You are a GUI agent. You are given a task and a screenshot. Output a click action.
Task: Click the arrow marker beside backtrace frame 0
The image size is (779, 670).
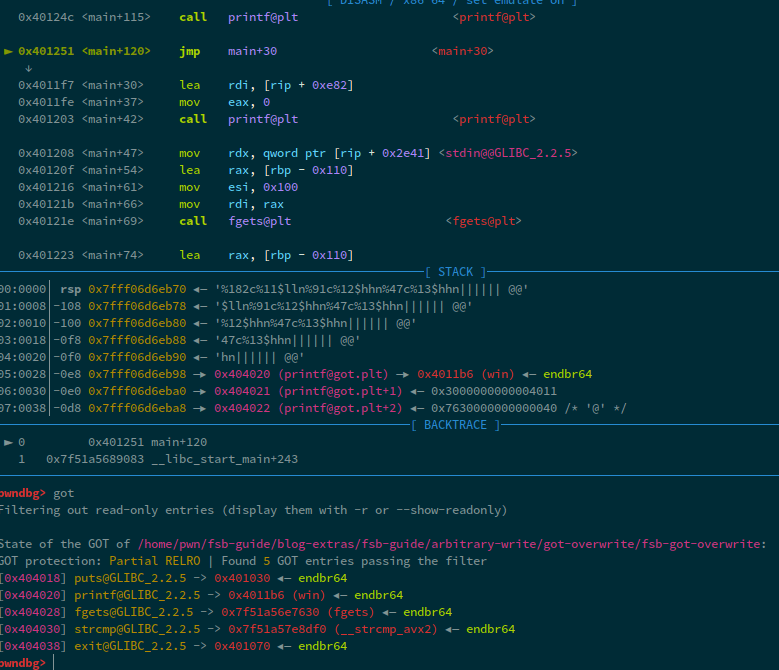[9, 442]
